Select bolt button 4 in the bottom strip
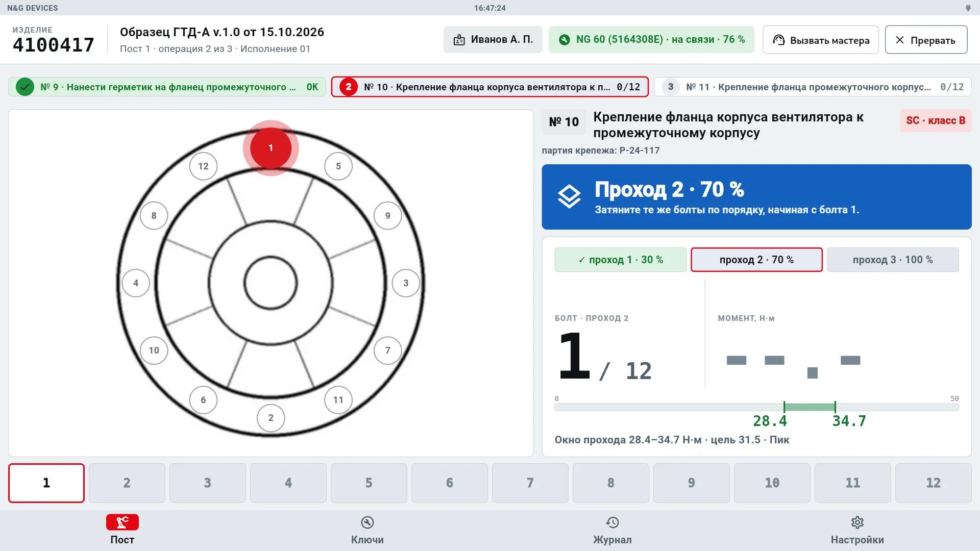 (288, 483)
